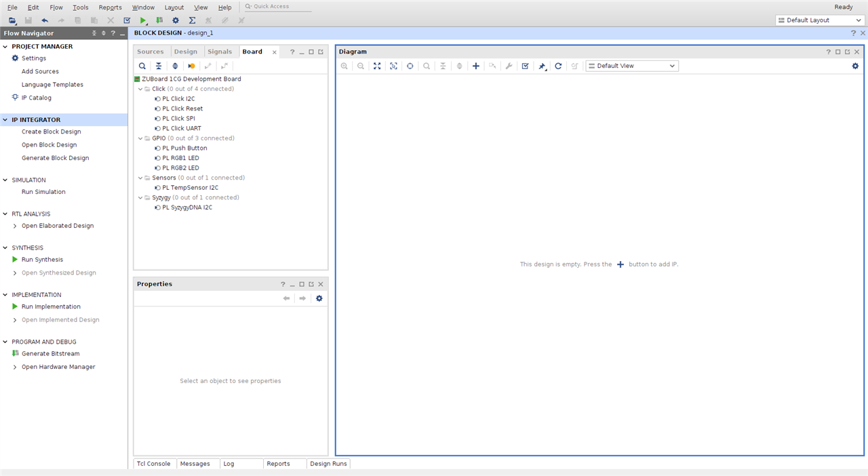Click Language Templates link

click(x=52, y=85)
